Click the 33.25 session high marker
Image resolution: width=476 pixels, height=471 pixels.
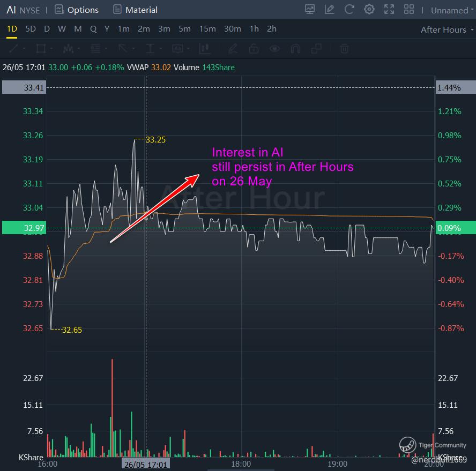tap(155, 140)
